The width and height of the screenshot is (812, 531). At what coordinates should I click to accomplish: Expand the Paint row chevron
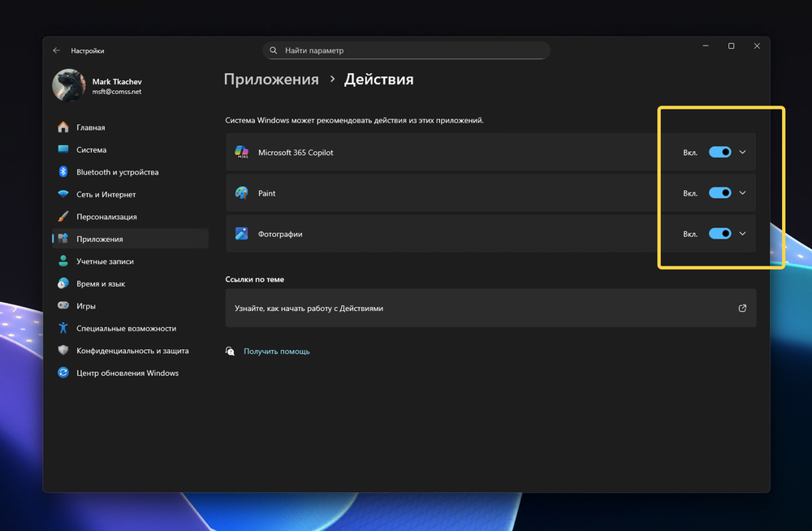pos(742,192)
